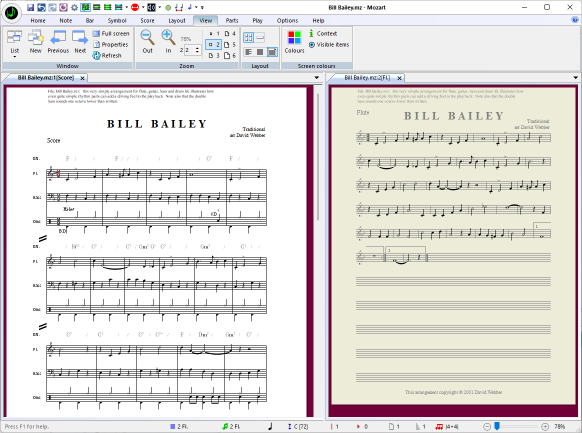Click the zoom value spinner arrows

pyautogui.click(x=197, y=50)
